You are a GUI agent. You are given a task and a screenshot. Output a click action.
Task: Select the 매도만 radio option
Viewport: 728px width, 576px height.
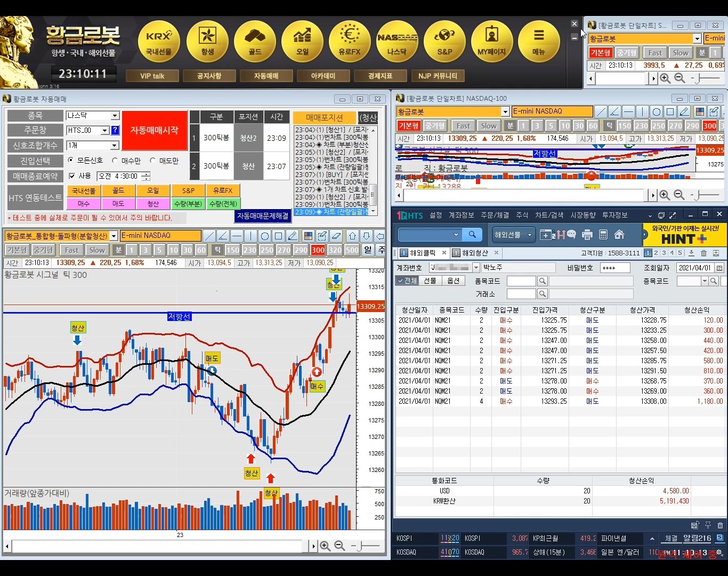pos(153,161)
